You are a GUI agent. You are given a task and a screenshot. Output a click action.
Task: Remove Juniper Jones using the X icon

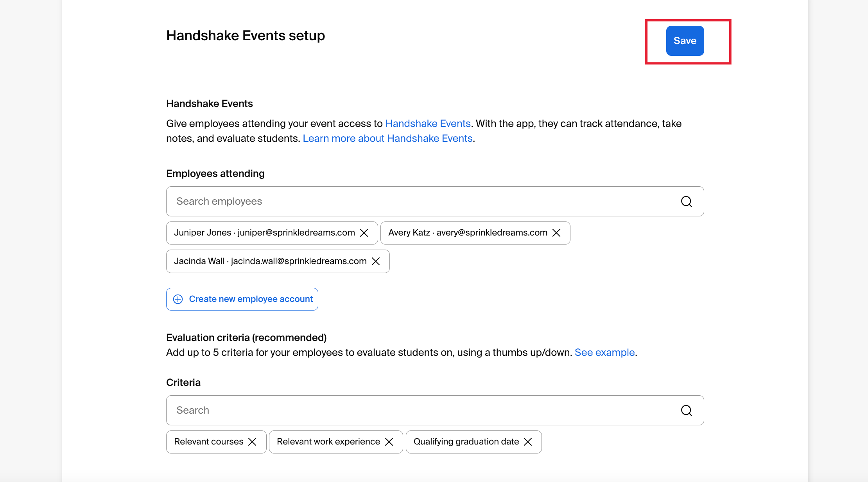click(364, 233)
